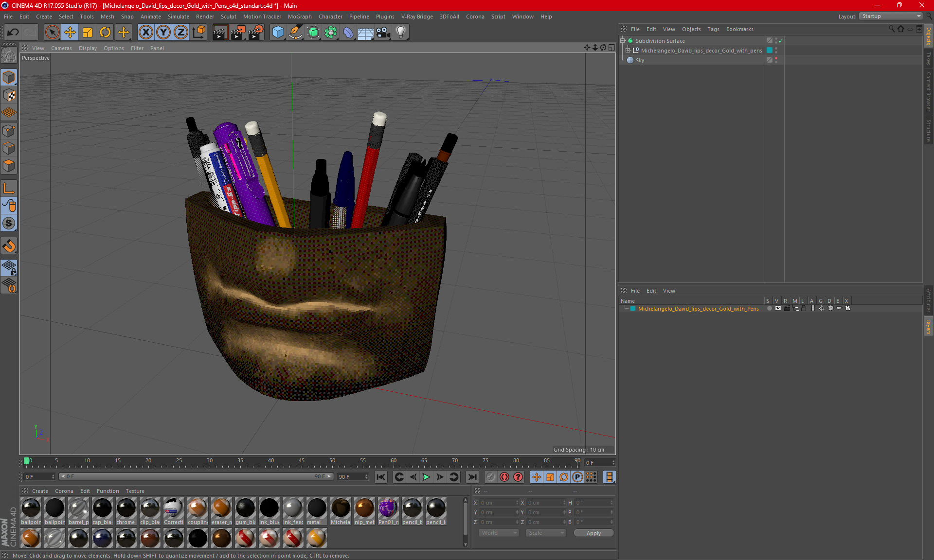
Task: Toggle parameter keyframe recording button
Action: click(577, 477)
